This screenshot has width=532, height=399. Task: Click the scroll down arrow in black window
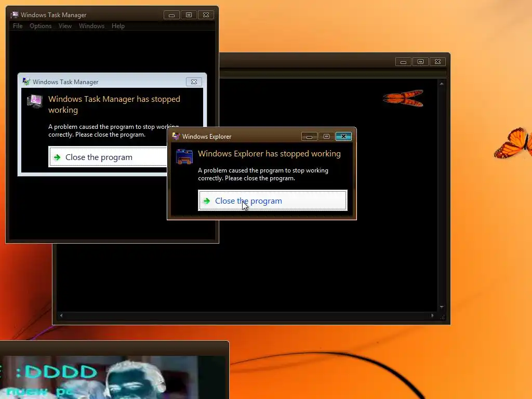tap(442, 307)
